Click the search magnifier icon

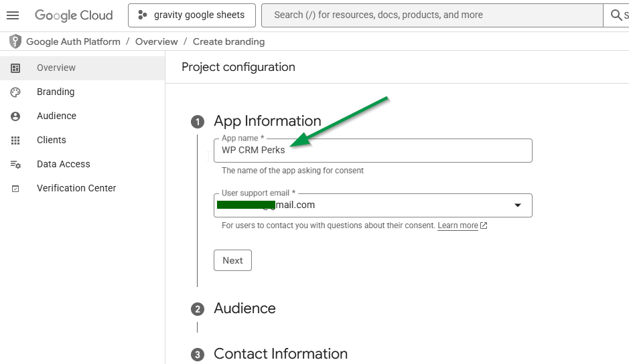click(x=616, y=15)
